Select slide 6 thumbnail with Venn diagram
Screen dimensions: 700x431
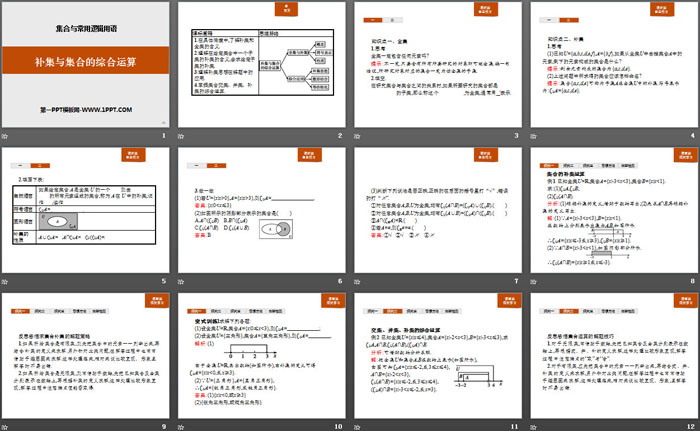click(x=262, y=210)
